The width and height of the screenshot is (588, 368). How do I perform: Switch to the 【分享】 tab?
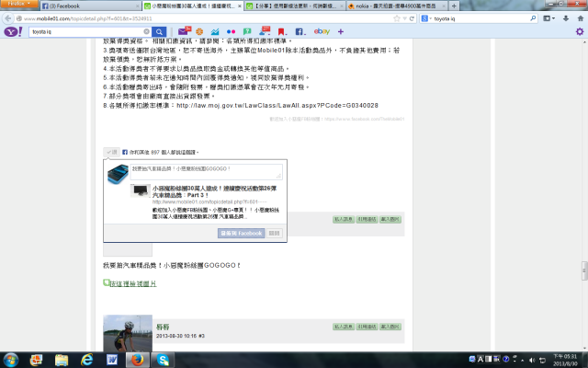pyautogui.click(x=295, y=6)
